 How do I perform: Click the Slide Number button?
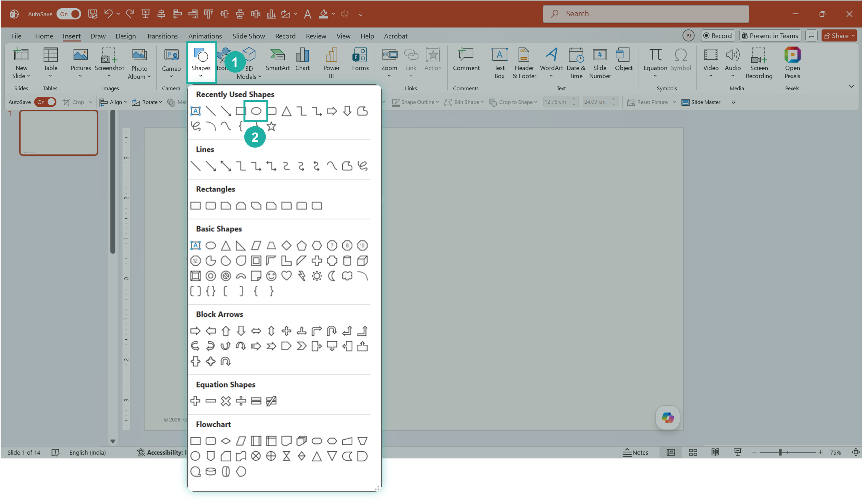pyautogui.click(x=600, y=63)
